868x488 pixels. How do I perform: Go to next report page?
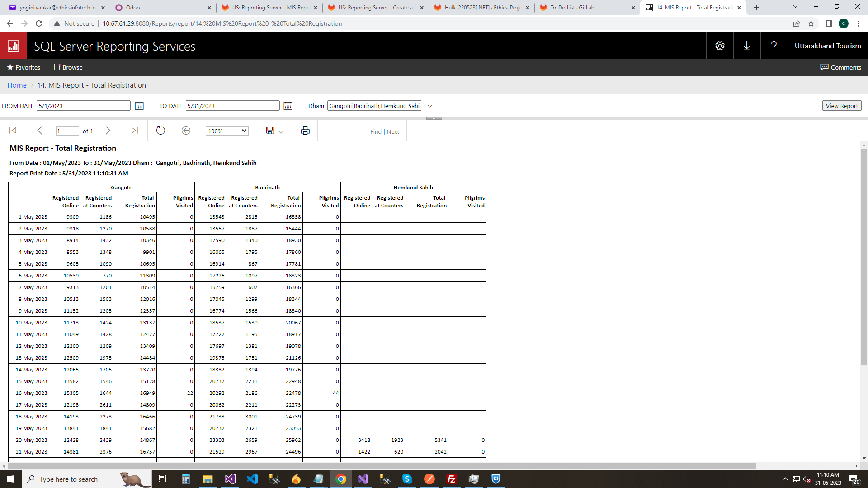coord(108,131)
